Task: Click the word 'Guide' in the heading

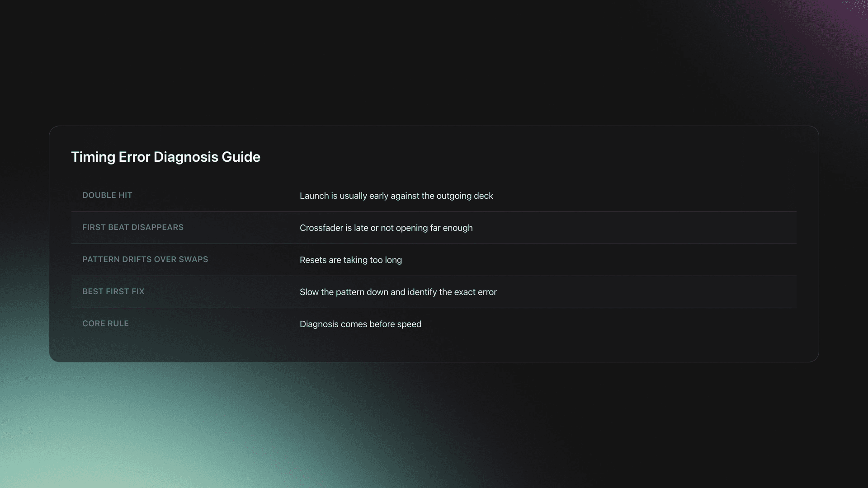Action: [241, 157]
